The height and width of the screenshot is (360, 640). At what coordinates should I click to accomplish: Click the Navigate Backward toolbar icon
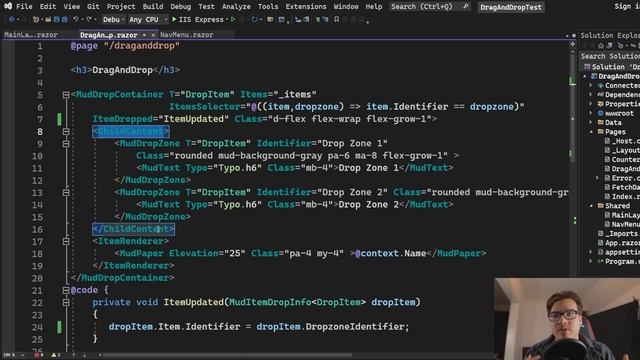point(11,19)
